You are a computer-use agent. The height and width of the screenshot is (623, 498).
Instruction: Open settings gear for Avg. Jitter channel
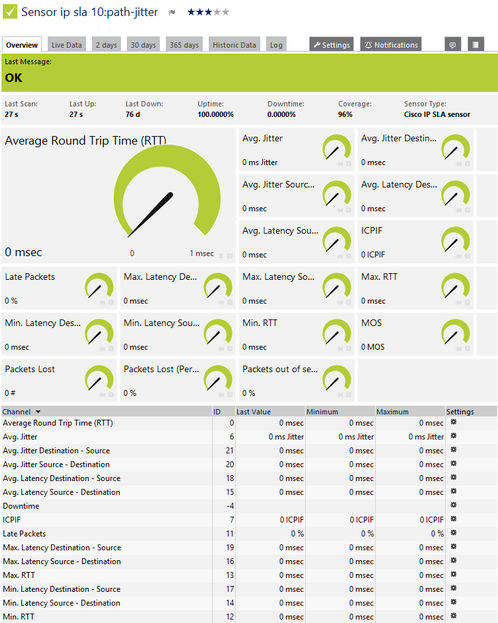(453, 436)
